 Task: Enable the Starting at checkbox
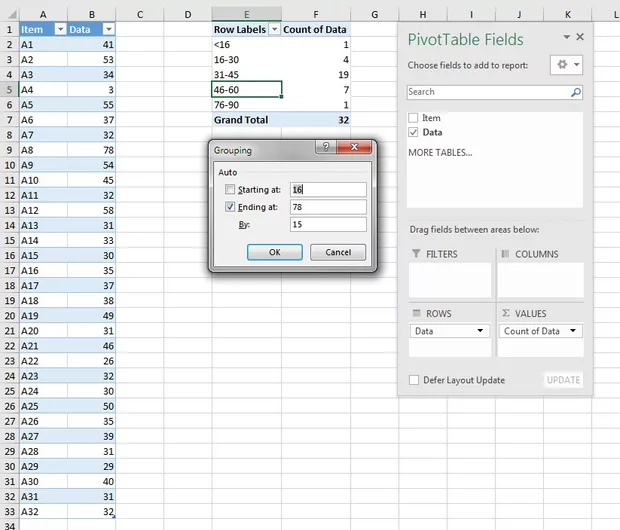(x=231, y=190)
